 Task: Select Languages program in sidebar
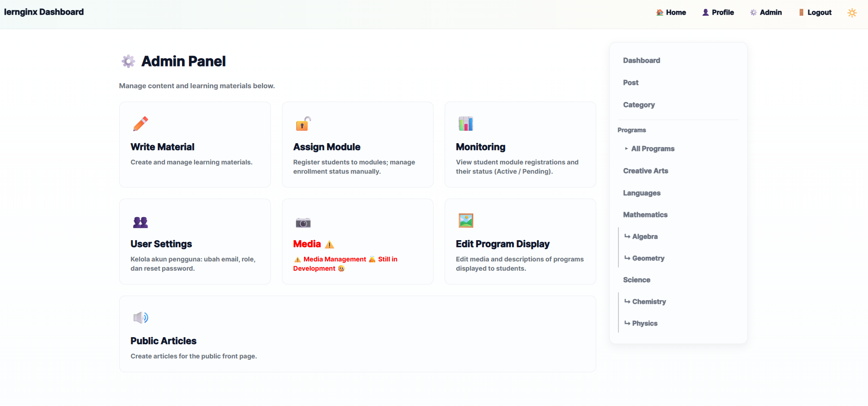[642, 193]
